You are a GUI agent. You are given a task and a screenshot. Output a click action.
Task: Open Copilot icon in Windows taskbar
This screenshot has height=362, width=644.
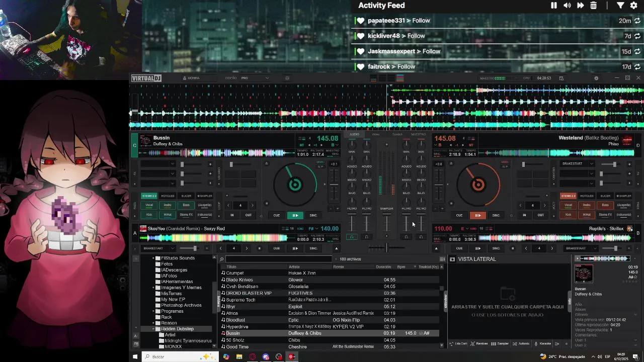click(226, 356)
